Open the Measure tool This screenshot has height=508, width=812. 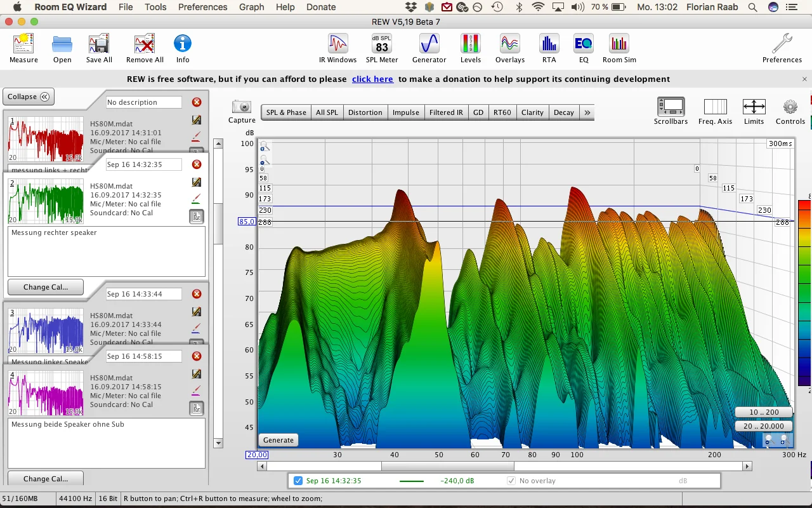click(x=23, y=48)
